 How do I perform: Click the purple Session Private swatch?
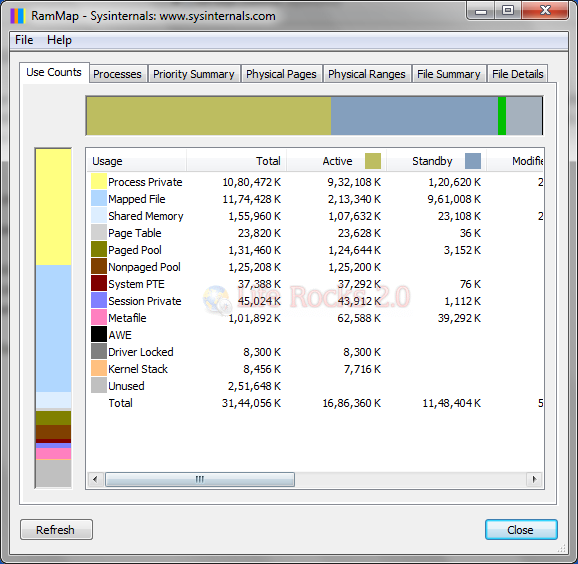pos(99,301)
